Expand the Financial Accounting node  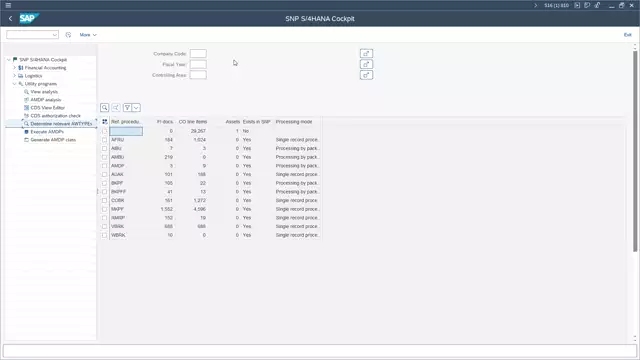click(x=15, y=68)
